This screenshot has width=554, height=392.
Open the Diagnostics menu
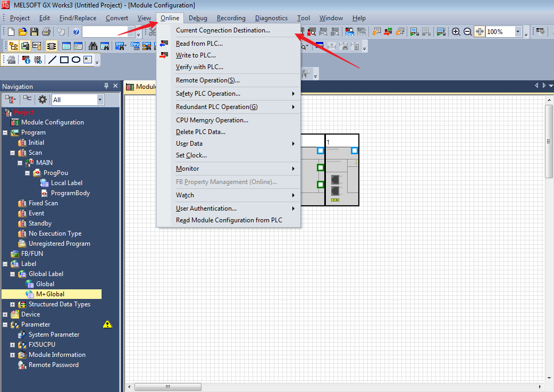[271, 18]
